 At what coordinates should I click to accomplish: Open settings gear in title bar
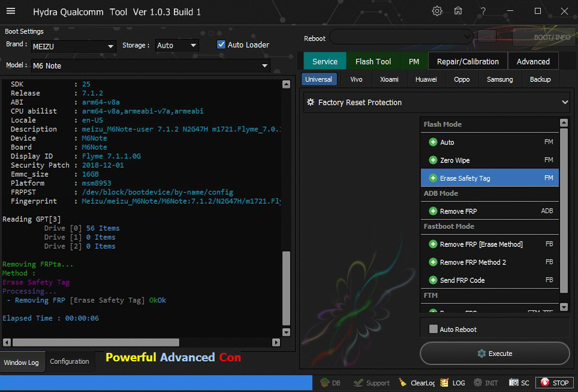(x=437, y=11)
